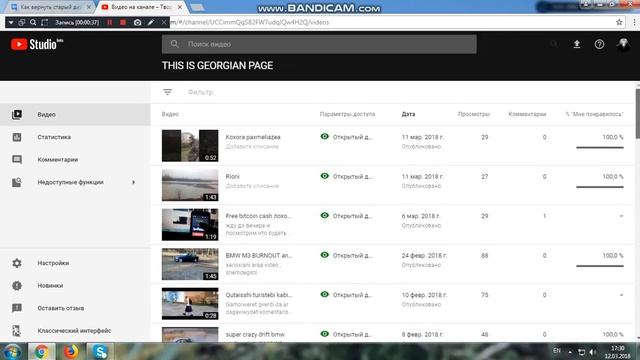Click like ratio bar for Rioni video
This screenshot has height=360, width=640.
point(600,187)
